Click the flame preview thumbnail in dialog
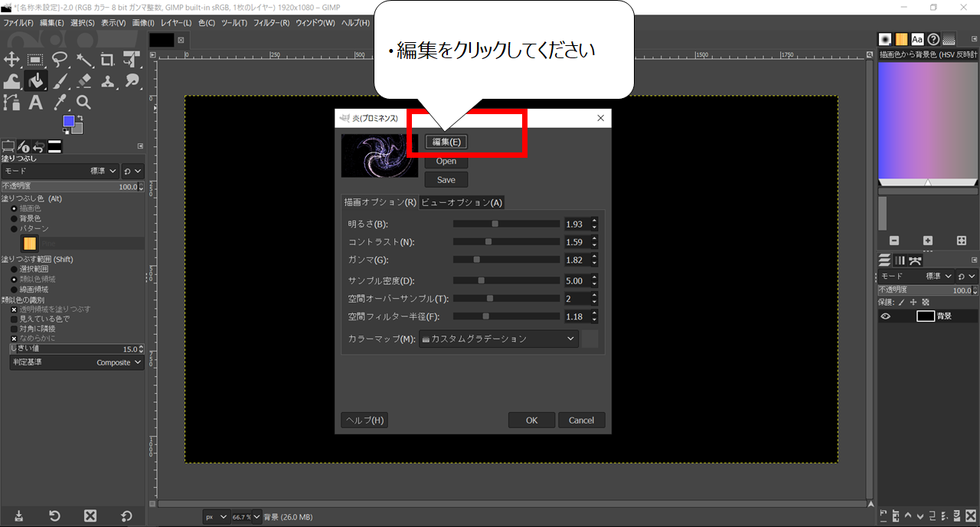Screen dimensions: 980x527 380,155
